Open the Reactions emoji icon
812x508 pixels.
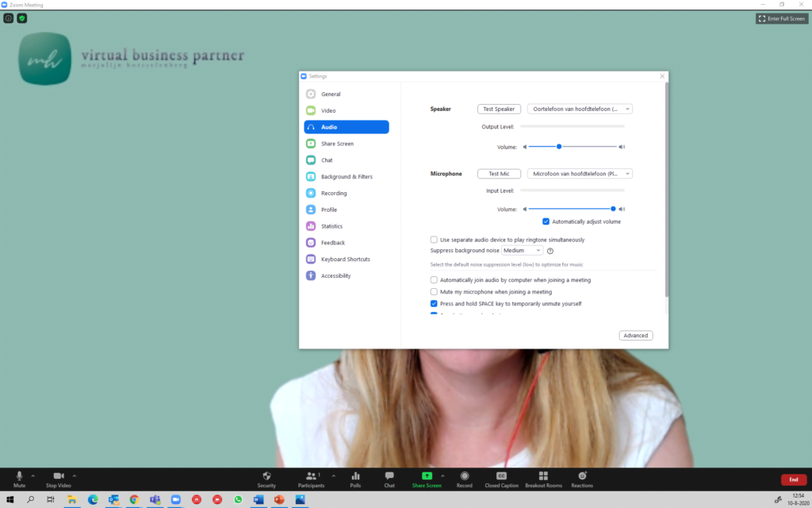(x=582, y=475)
